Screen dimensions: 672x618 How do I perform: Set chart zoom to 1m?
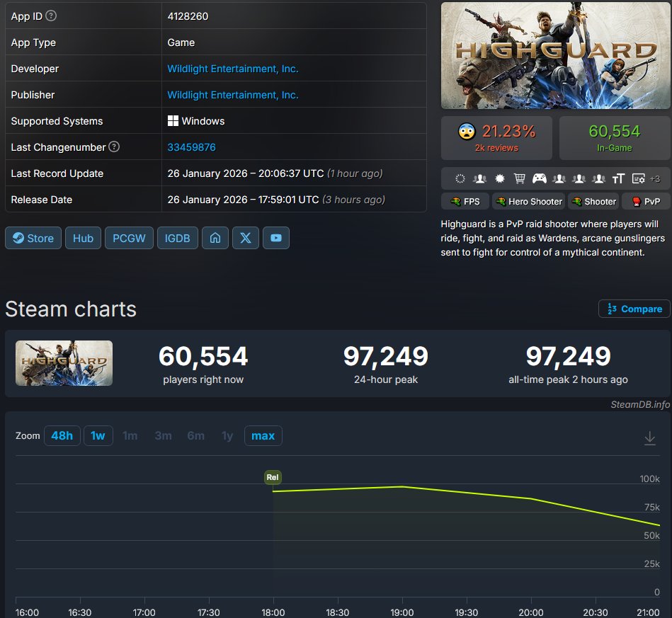(130, 435)
